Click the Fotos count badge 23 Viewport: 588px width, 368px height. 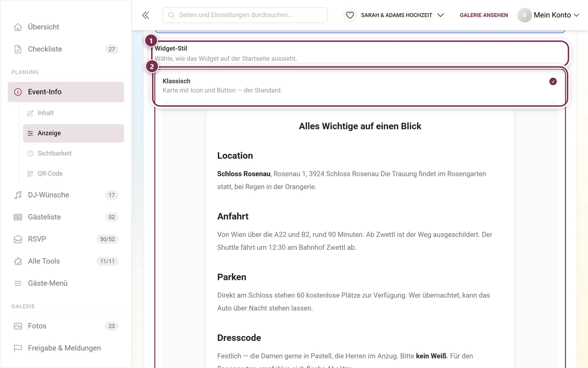pos(112,326)
